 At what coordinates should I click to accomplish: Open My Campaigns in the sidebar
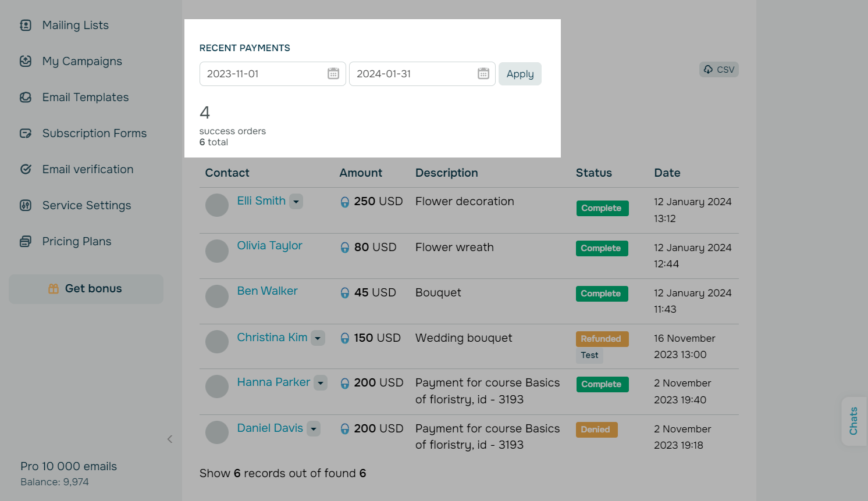(x=82, y=61)
